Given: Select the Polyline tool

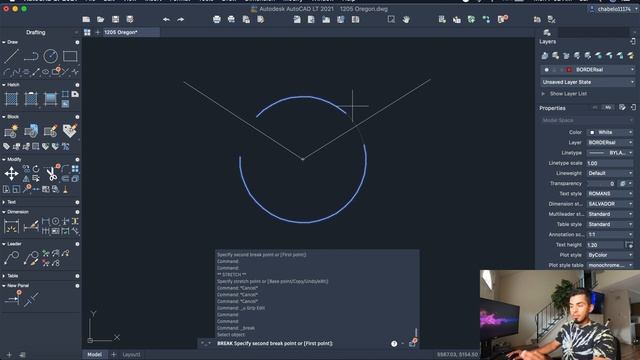Looking at the screenshot, I should (31, 56).
